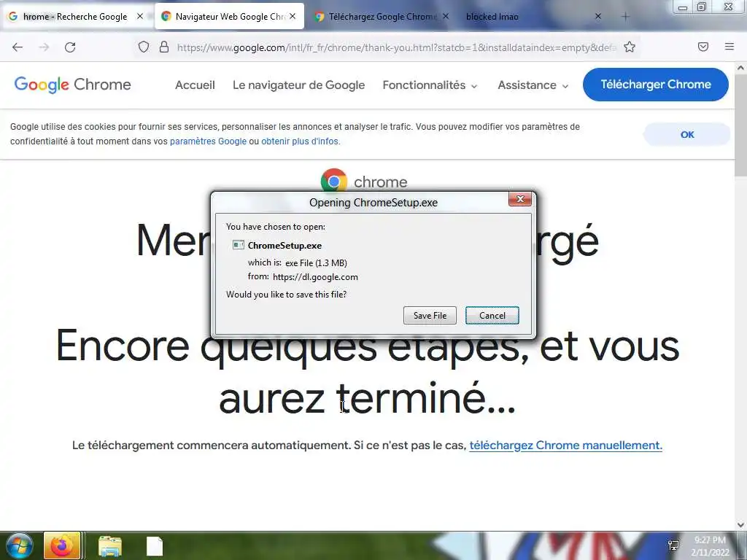Click Save File in the dialog

click(430, 315)
